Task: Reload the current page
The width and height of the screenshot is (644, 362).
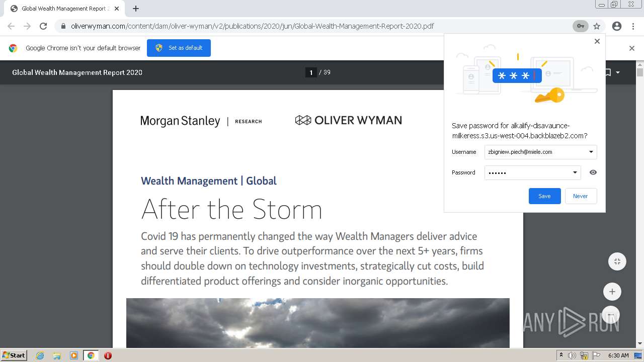Action: coord(43,26)
